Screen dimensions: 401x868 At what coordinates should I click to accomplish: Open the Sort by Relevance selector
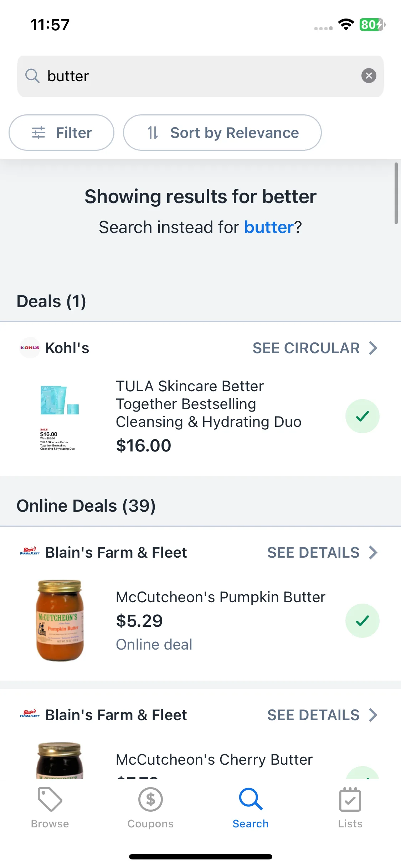222,133
